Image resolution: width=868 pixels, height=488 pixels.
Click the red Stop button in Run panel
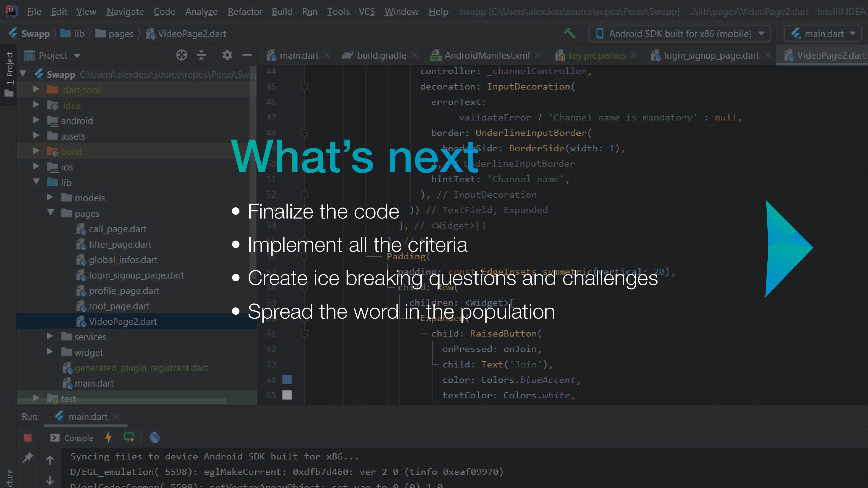pos(28,438)
